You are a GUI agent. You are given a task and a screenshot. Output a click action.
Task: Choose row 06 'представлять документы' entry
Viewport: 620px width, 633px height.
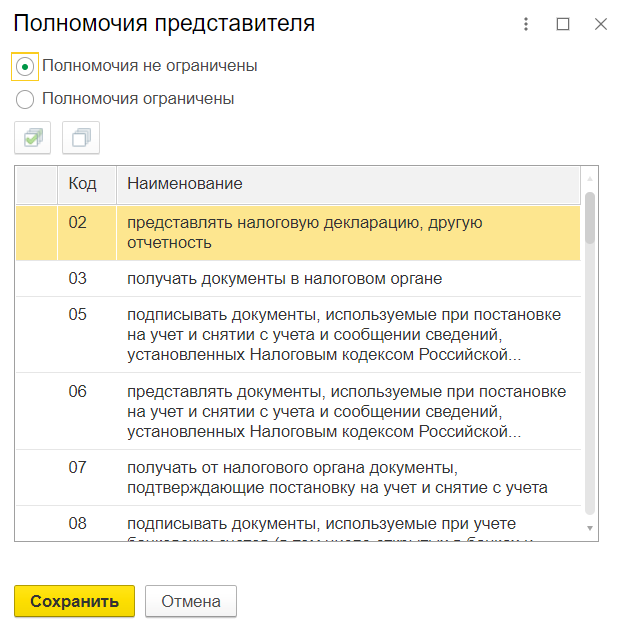point(345,411)
